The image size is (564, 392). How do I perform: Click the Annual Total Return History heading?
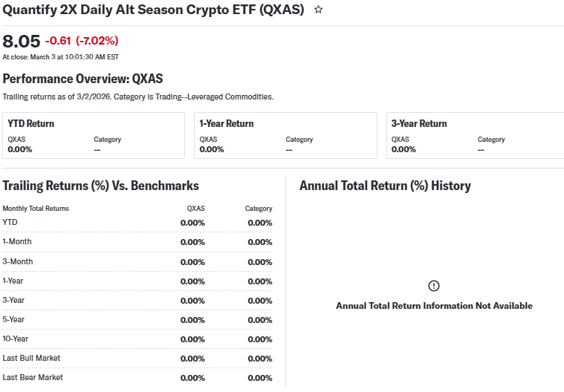point(385,186)
